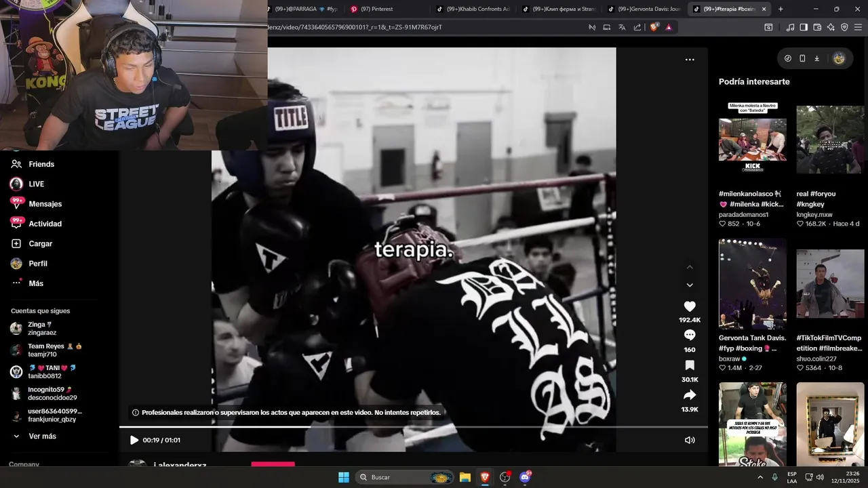868x488 pixels.
Task: Open Brave music playlist icon
Action: [790, 27]
